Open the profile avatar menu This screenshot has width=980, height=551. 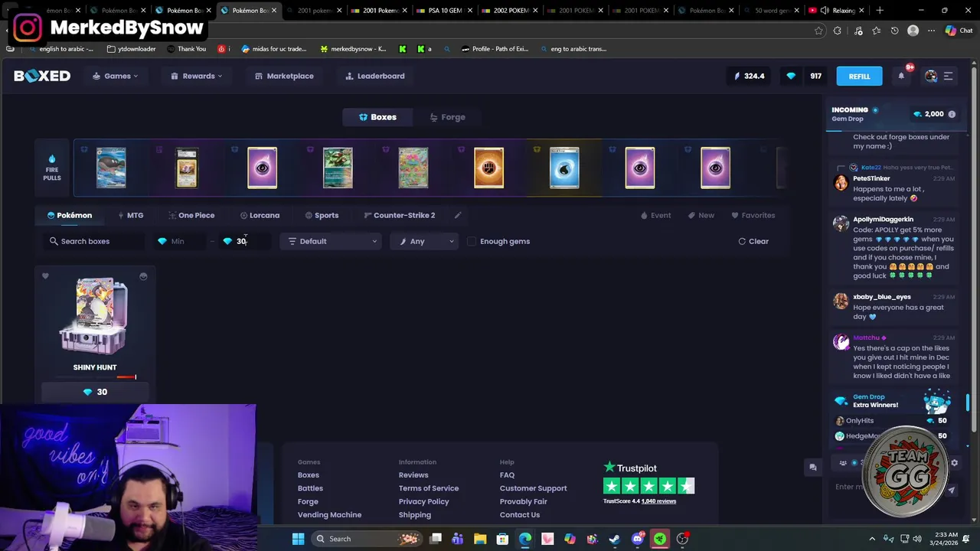pyautogui.click(x=931, y=76)
